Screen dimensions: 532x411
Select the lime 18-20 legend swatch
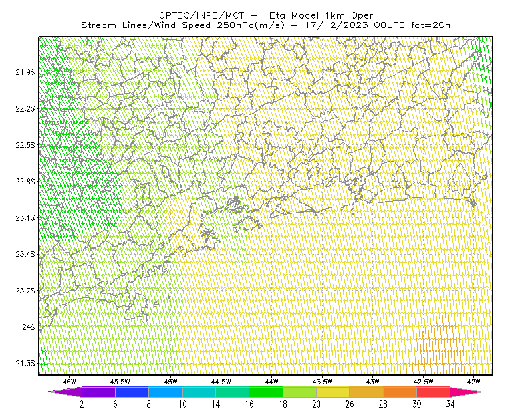pyautogui.click(x=299, y=392)
